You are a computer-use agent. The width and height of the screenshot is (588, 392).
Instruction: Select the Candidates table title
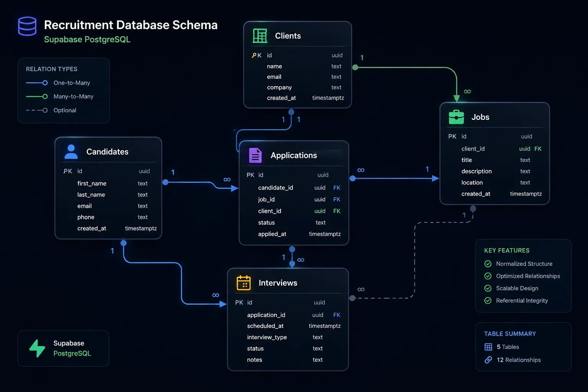(108, 152)
